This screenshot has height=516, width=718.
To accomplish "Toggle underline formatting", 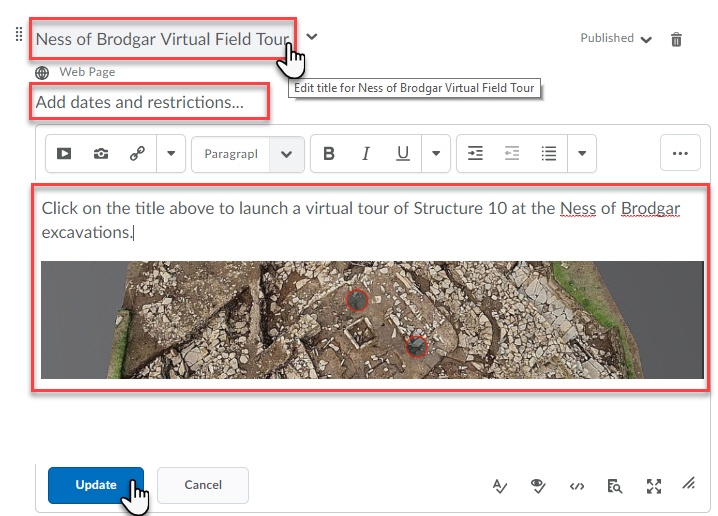I will [x=403, y=153].
